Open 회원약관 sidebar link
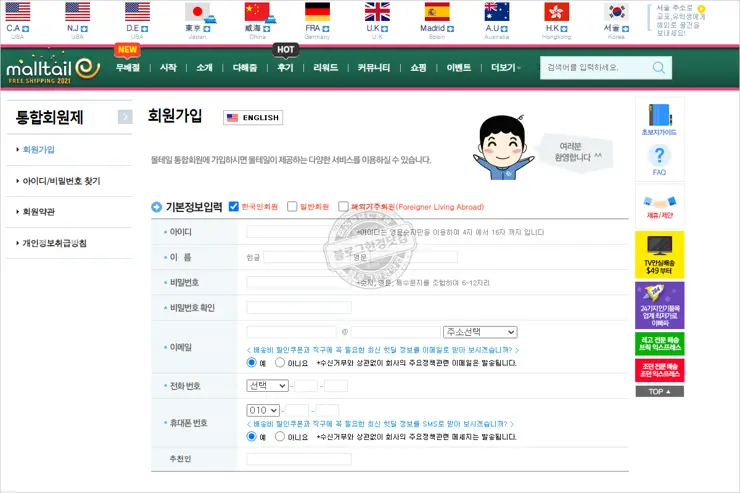 [x=38, y=212]
